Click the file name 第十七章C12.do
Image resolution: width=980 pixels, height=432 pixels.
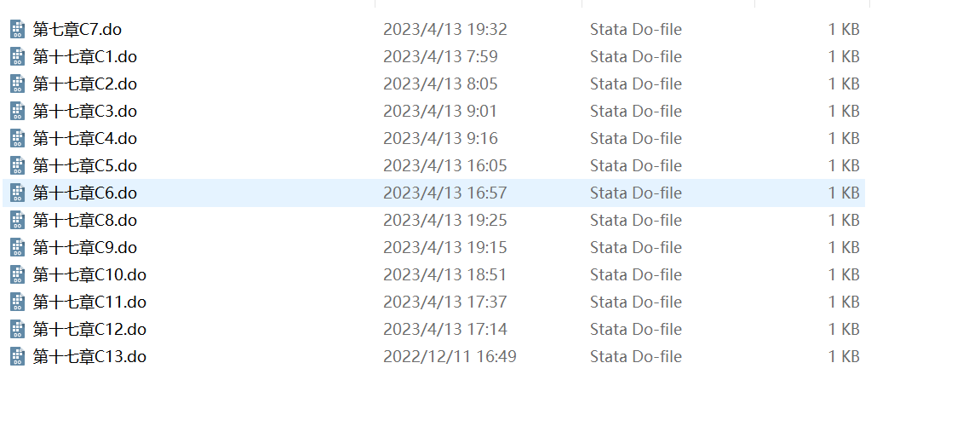pos(89,330)
